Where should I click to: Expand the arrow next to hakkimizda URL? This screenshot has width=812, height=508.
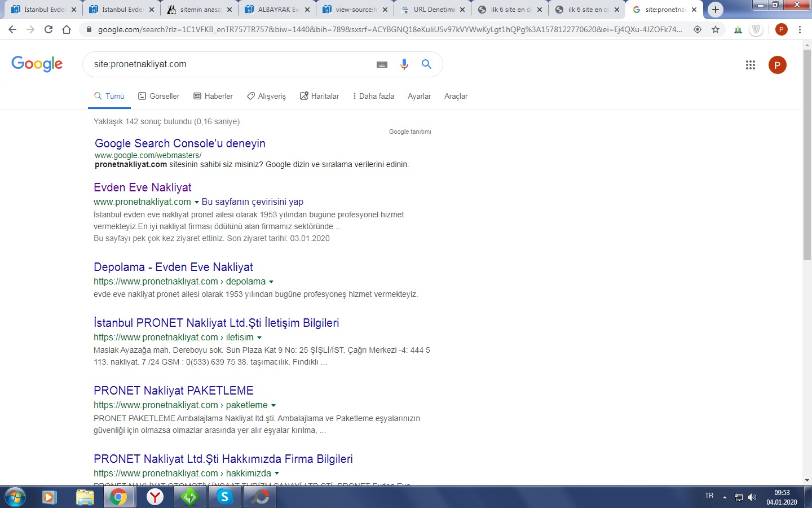coord(277,474)
